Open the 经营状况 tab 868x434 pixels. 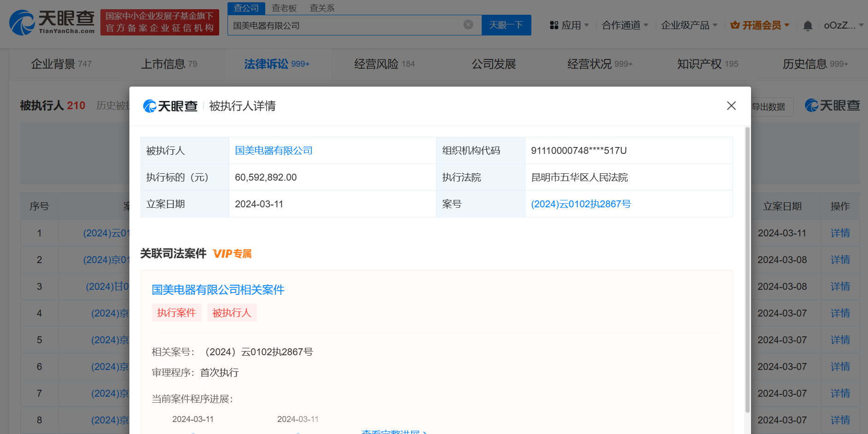point(600,64)
